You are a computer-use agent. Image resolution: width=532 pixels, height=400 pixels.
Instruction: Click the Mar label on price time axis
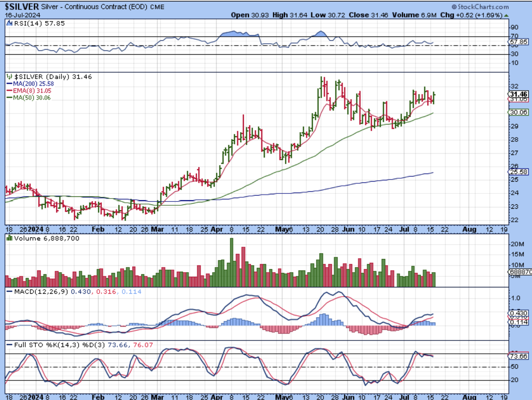pyautogui.click(x=157, y=229)
